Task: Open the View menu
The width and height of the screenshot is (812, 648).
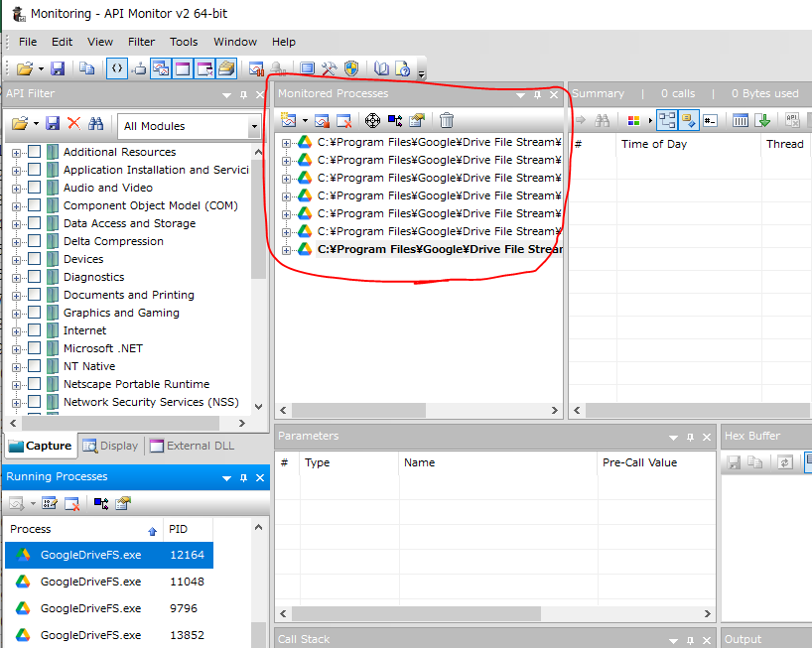Action: point(100,42)
